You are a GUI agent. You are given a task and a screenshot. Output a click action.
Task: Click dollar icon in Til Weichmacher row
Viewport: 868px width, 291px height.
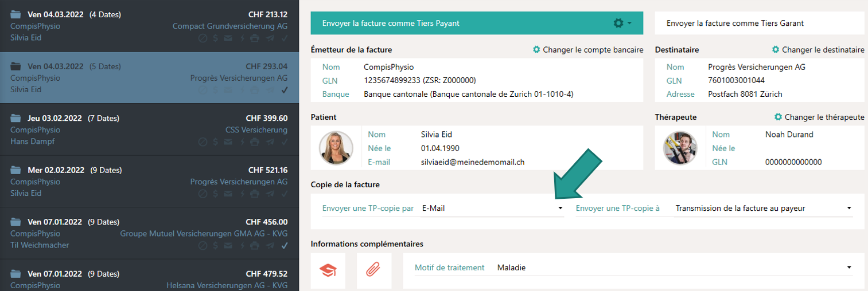[x=215, y=245]
